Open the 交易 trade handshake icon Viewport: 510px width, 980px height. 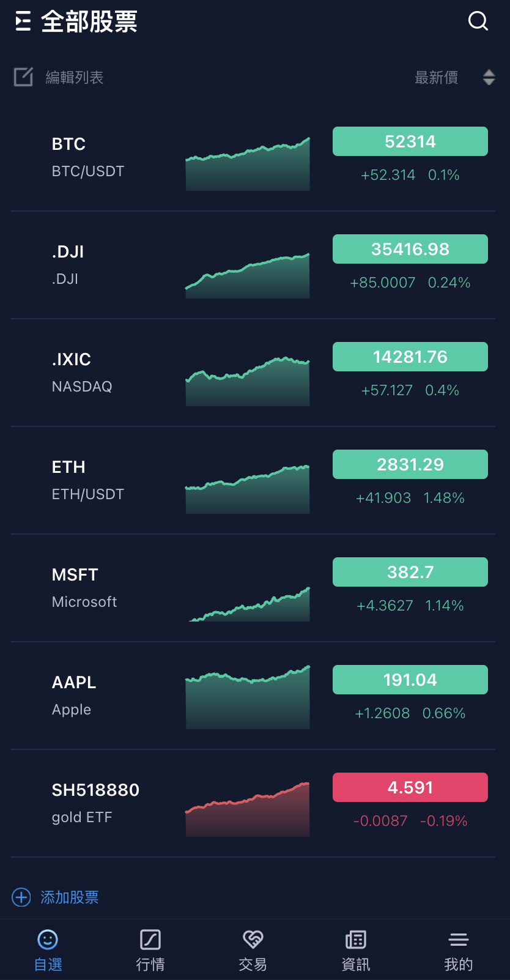(253, 940)
